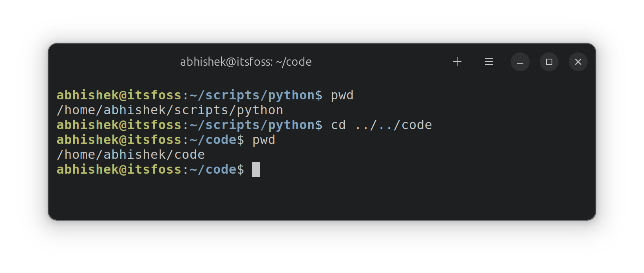Click the maximize icon
The width and height of the screenshot is (644, 273).
pos(549,61)
